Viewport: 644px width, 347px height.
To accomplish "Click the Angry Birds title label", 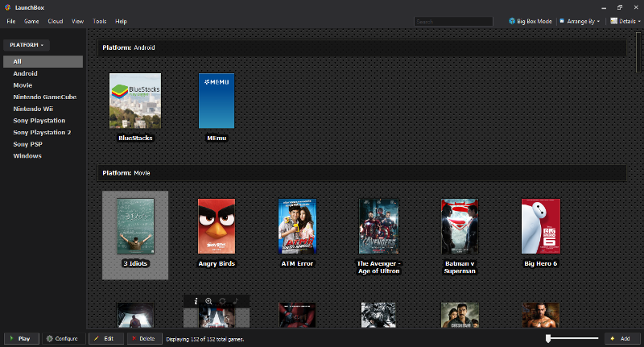I will point(217,263).
